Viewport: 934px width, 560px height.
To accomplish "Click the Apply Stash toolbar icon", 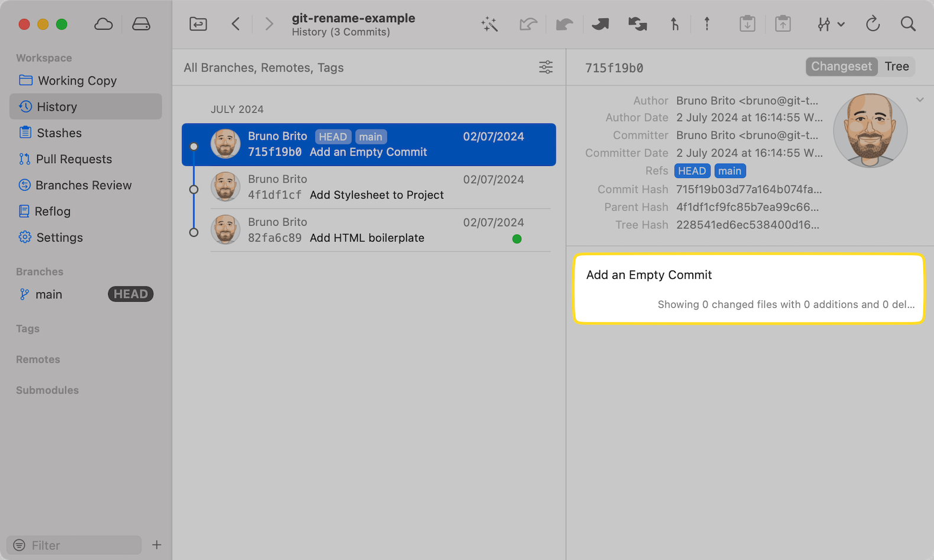I will click(783, 24).
